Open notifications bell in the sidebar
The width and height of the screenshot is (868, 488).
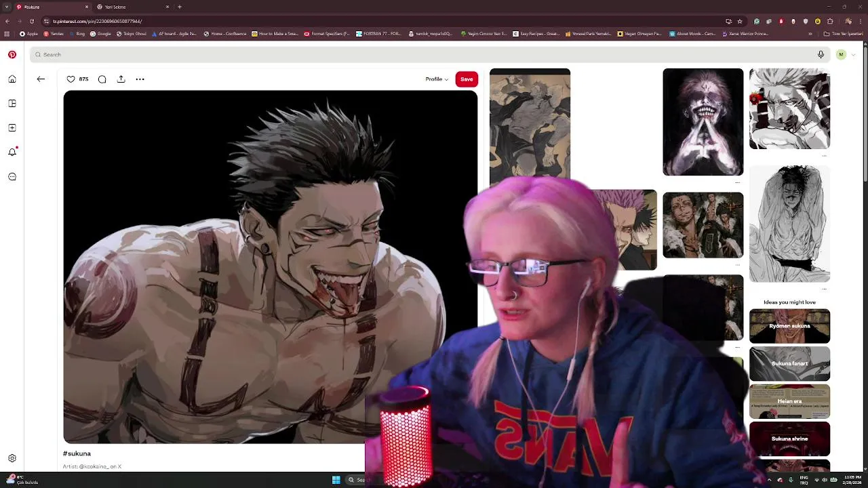(x=12, y=152)
